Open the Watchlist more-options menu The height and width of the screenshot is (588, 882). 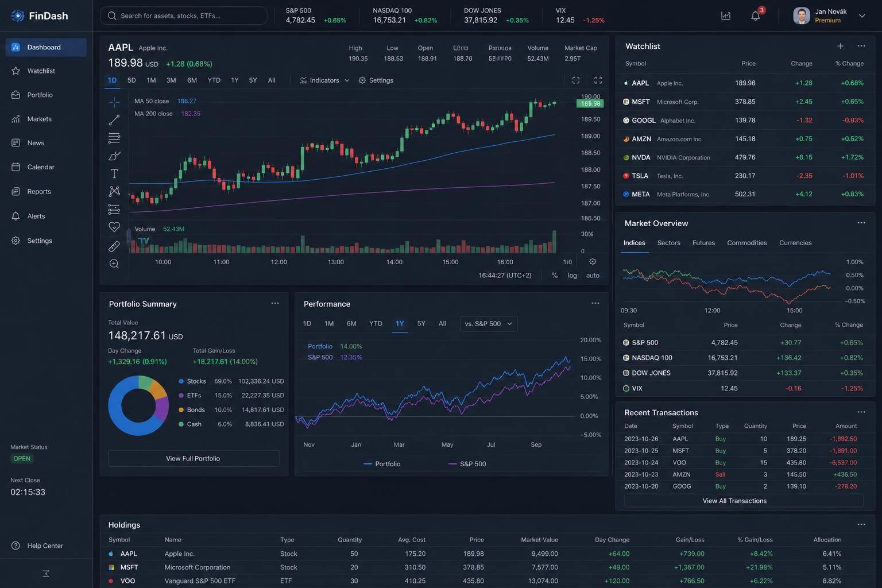tap(861, 46)
